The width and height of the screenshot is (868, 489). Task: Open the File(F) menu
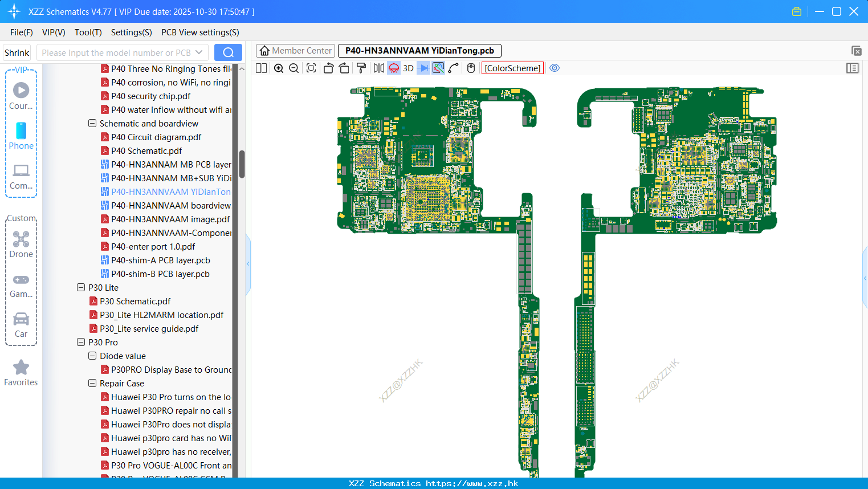(22, 32)
